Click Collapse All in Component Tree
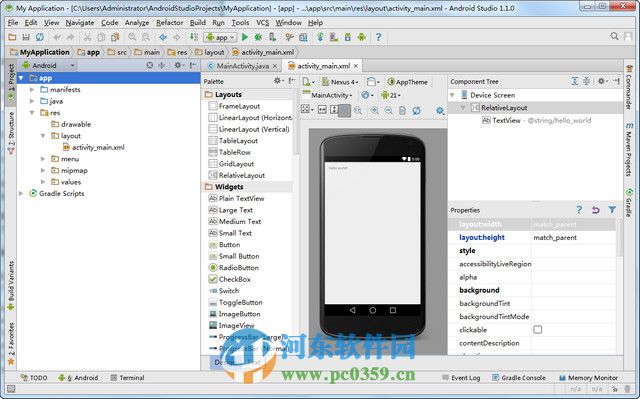Screen dimensions: 640x399 pyautogui.click(x=587, y=81)
